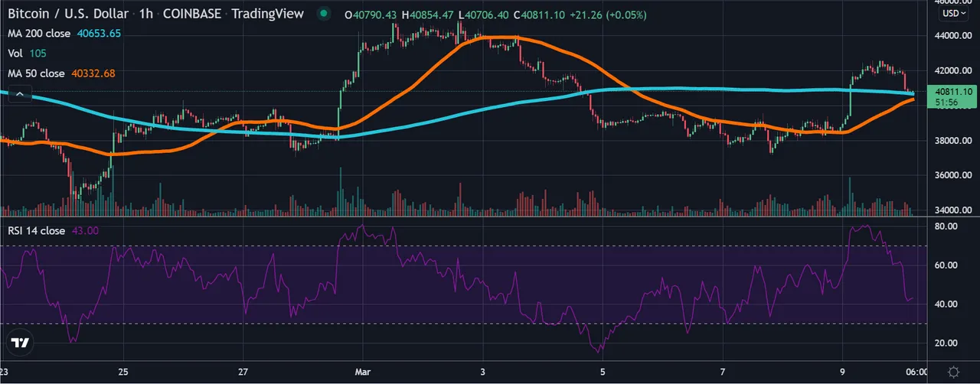
Task: Click the TradingView logo in RSI pane
Action: pos(21,343)
